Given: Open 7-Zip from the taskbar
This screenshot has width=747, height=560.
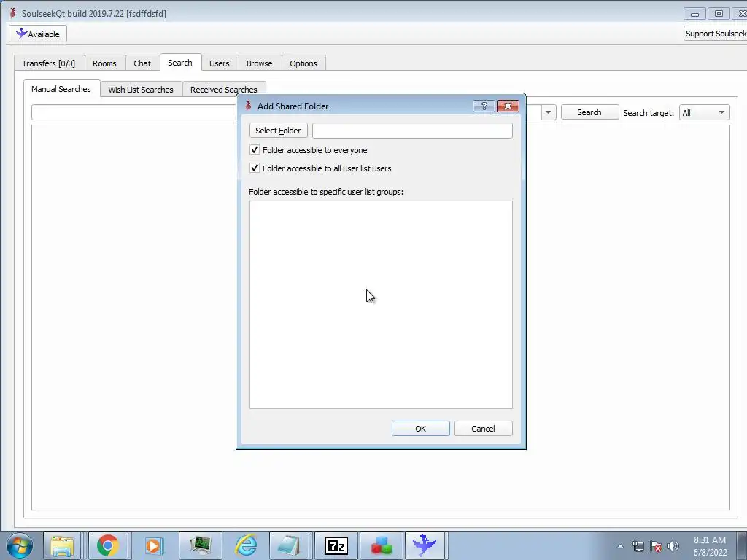Looking at the screenshot, I should coord(336,545).
